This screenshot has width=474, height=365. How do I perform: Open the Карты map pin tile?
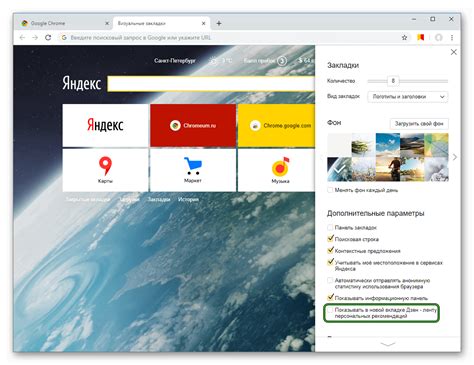pyautogui.click(x=105, y=170)
